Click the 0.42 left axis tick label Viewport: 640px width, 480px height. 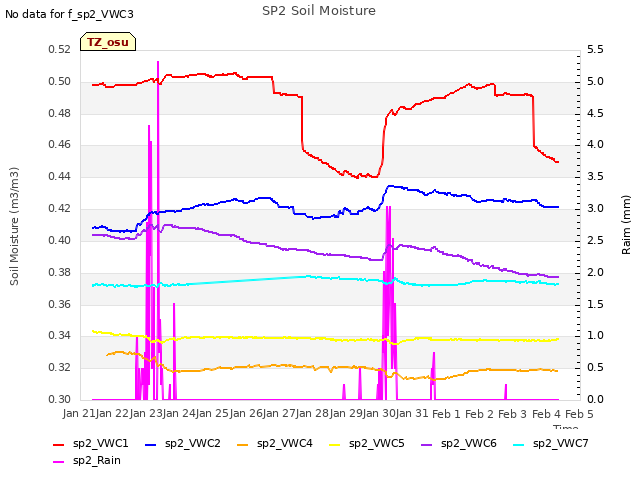click(60, 209)
